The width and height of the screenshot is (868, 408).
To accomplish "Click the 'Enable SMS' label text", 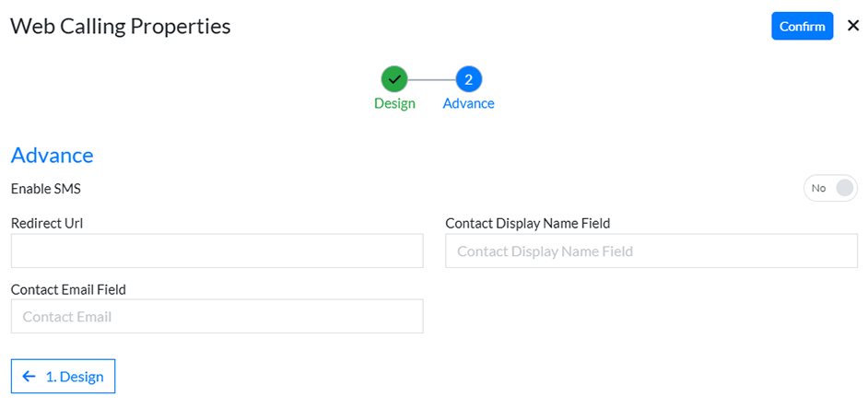I will pos(46,189).
